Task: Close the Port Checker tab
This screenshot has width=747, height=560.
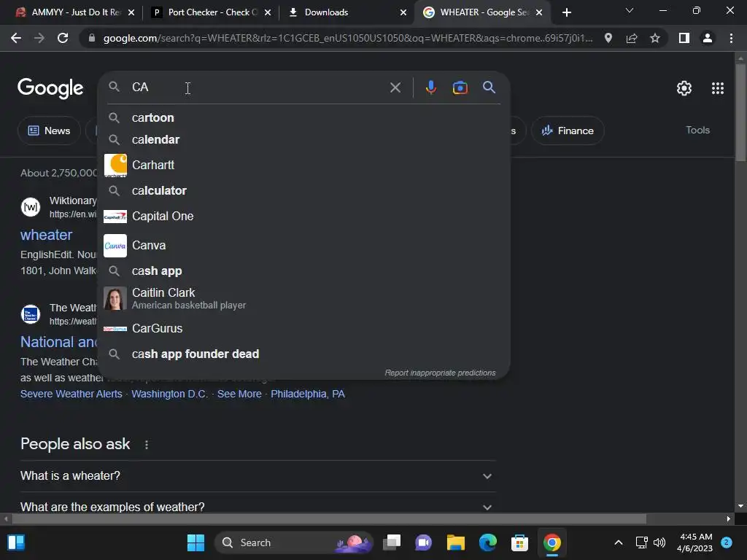Action: pyautogui.click(x=268, y=12)
